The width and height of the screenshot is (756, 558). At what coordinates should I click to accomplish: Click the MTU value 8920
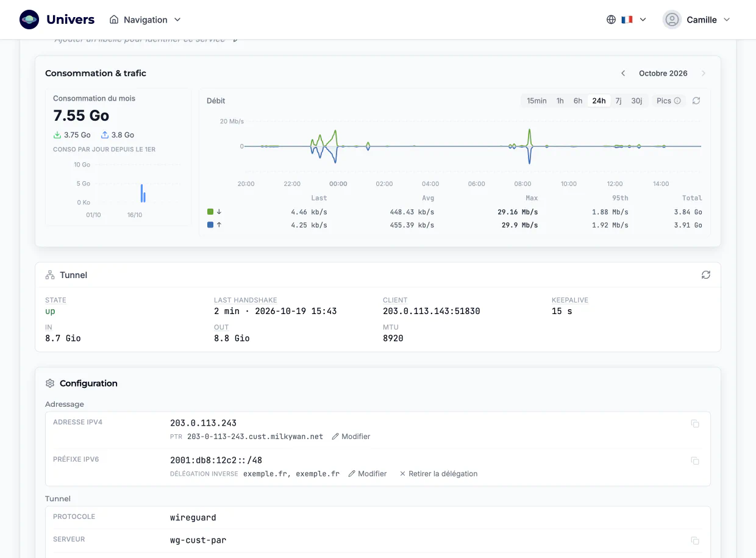(393, 338)
